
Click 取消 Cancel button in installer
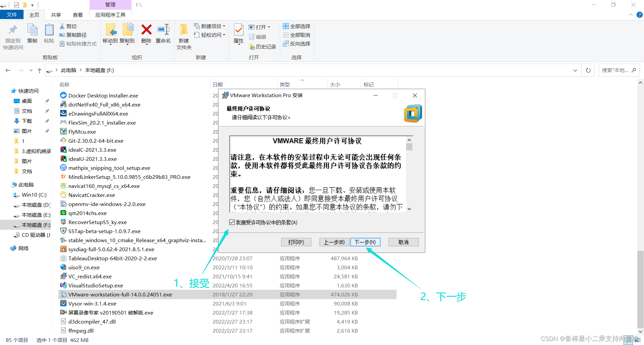point(404,242)
